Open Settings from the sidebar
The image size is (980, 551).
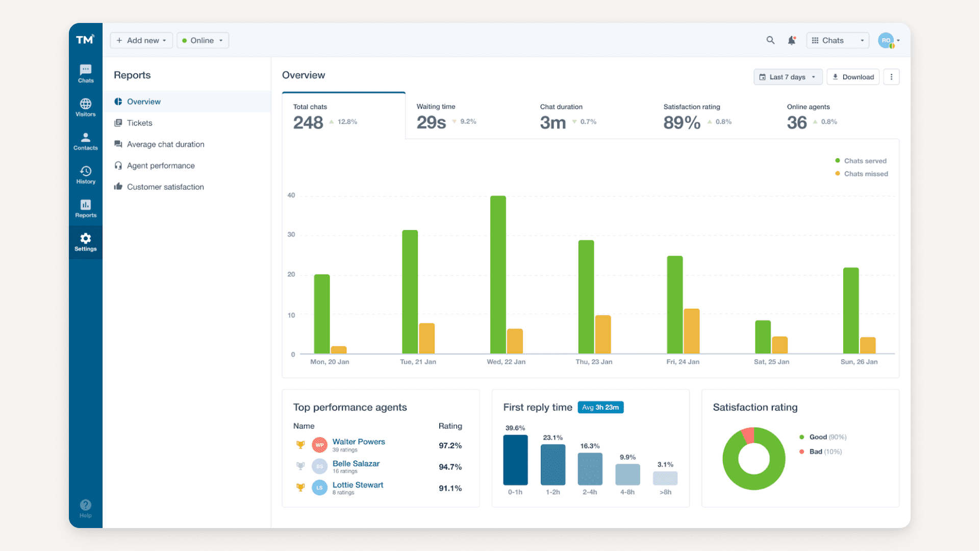click(x=85, y=241)
